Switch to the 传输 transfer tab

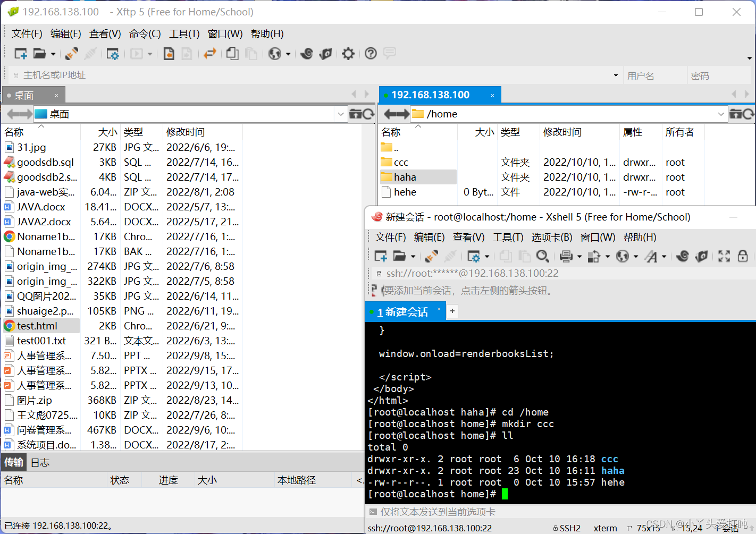[14, 462]
